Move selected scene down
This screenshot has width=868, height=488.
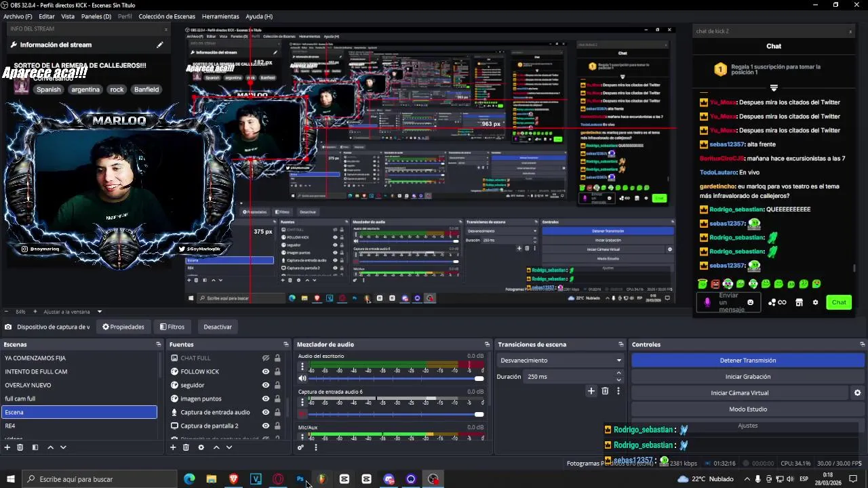63,447
